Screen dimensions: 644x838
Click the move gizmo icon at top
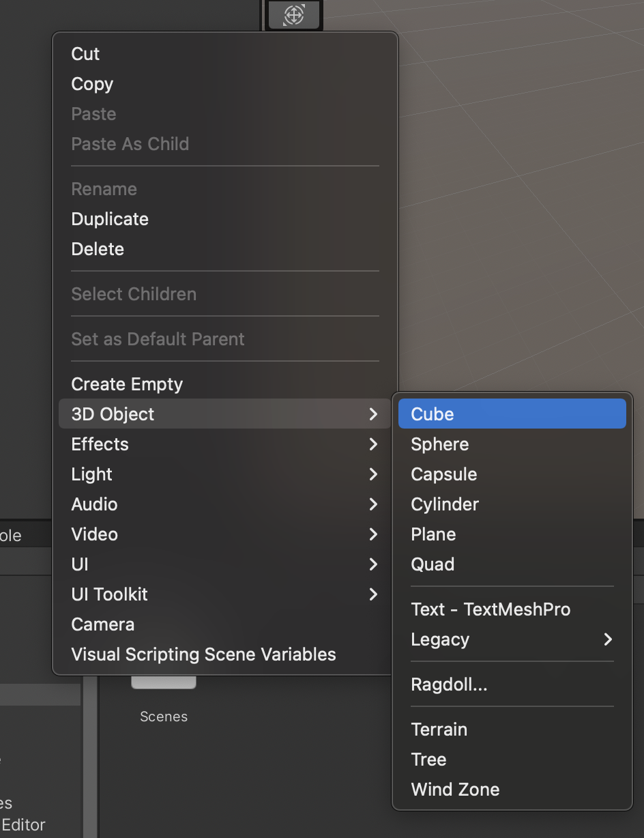(294, 14)
